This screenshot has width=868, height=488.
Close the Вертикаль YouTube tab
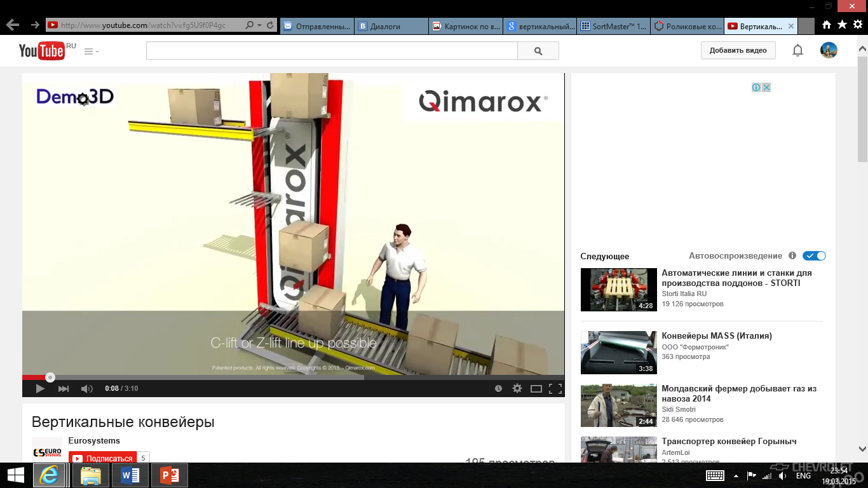point(790,26)
